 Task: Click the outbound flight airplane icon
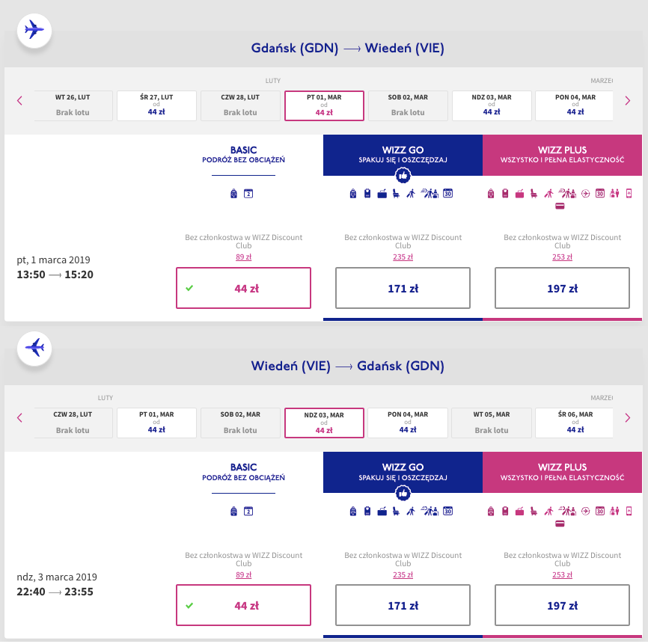click(x=34, y=31)
